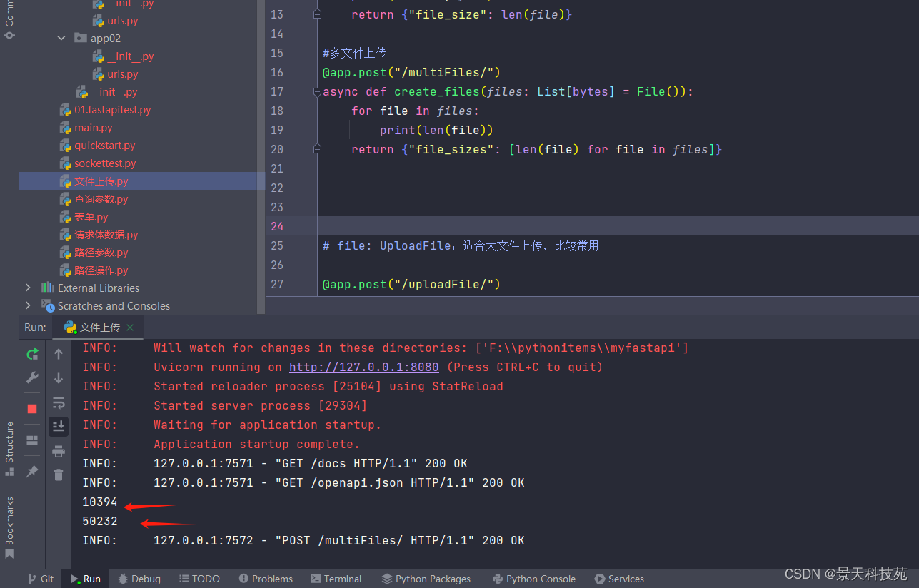Expand External Libraries node
919x588 pixels.
[28, 288]
